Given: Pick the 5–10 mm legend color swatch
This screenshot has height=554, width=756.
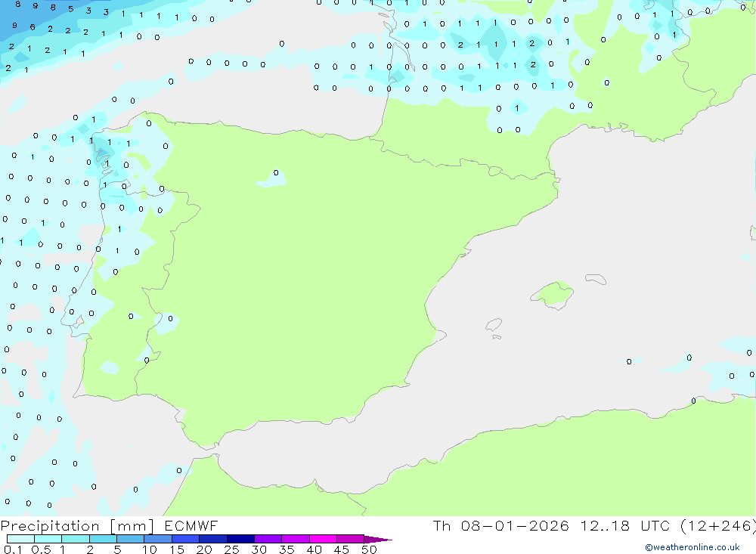Looking at the screenshot, I should pos(131,539).
